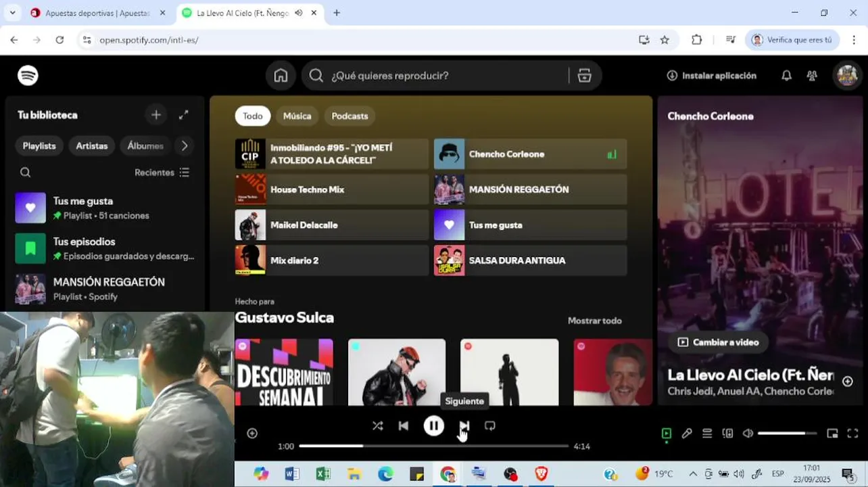868x487 pixels.
Task: Open notifications bell
Action: tap(786, 76)
